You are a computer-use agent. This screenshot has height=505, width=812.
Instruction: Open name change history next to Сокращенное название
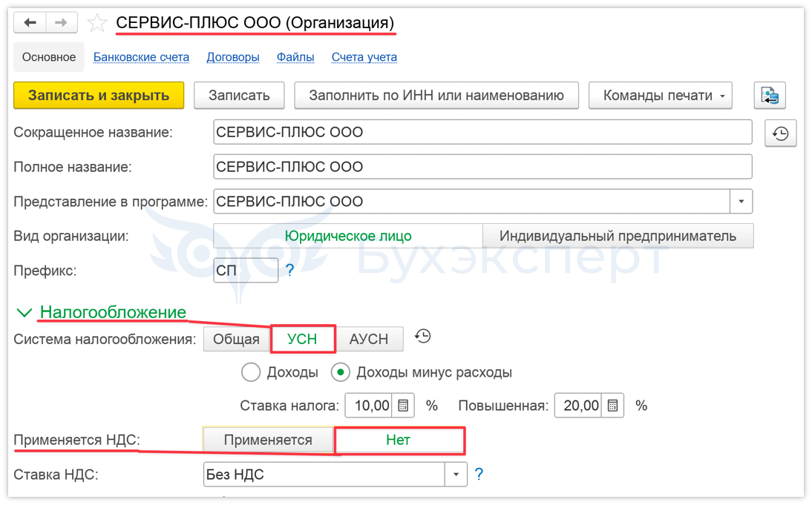coord(780,133)
